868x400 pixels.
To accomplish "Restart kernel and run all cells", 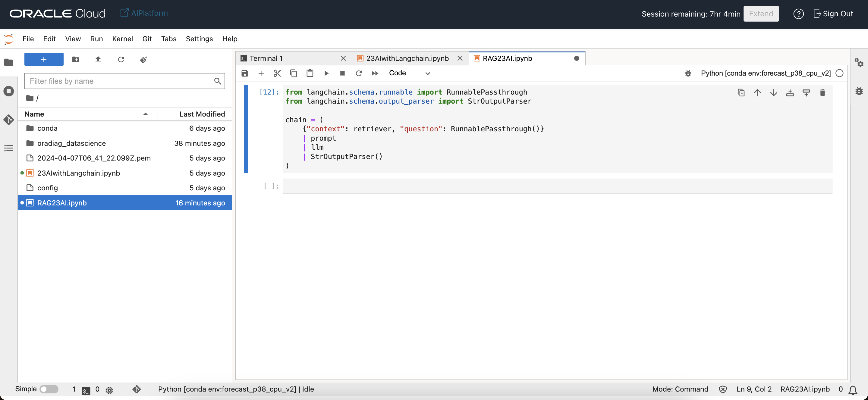I will pos(375,73).
